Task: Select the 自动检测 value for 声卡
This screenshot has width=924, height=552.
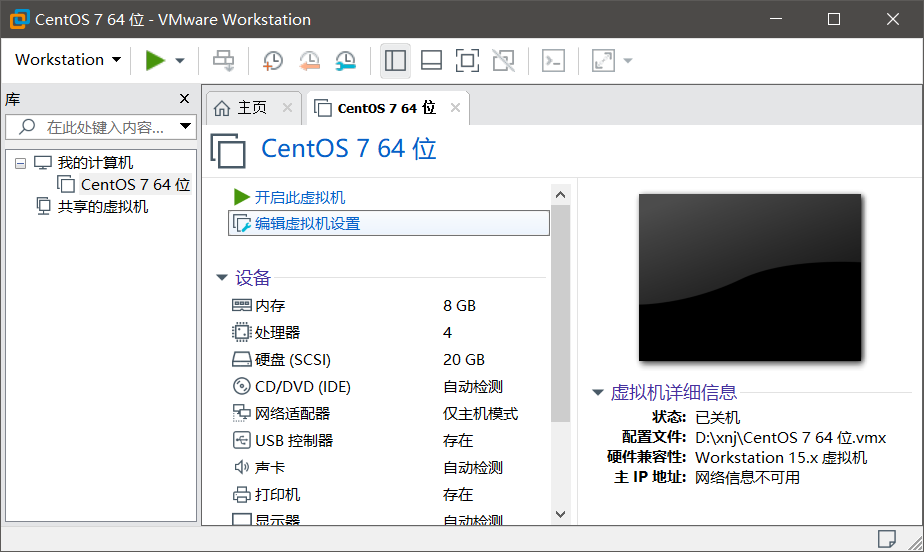Action: (x=473, y=468)
